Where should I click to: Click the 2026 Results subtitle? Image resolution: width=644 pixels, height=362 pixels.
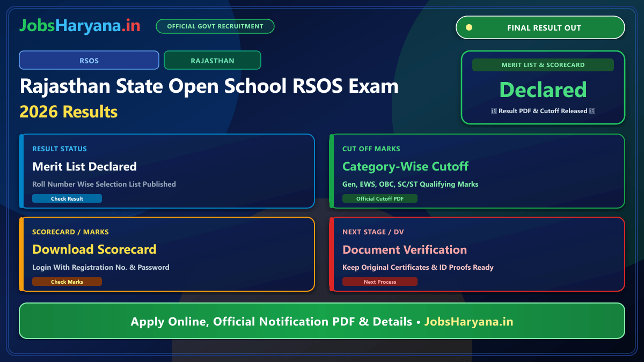[69, 112]
